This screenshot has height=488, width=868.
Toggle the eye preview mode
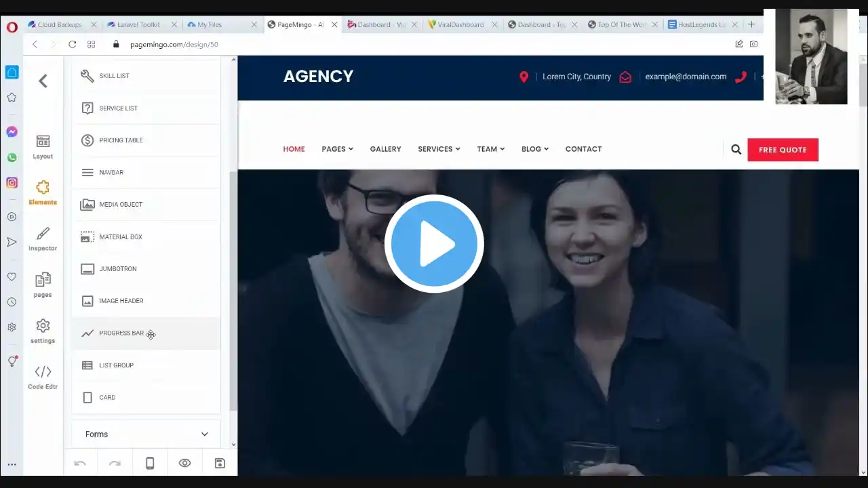tap(184, 463)
